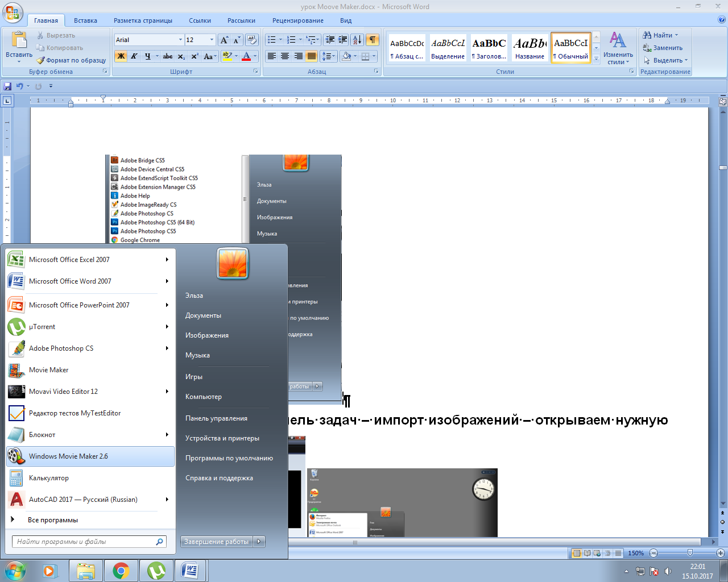Switch to Web Layout view
Screen dimensions: 728x582
pos(597,553)
